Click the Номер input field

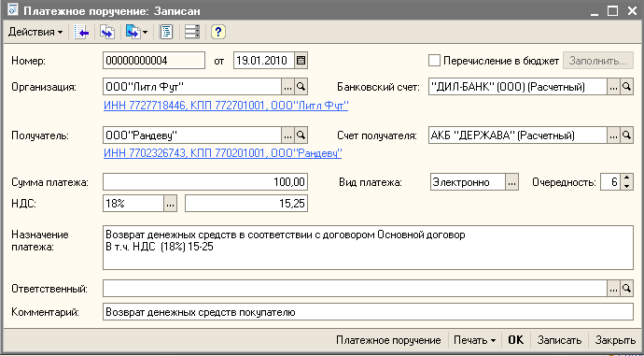point(154,61)
